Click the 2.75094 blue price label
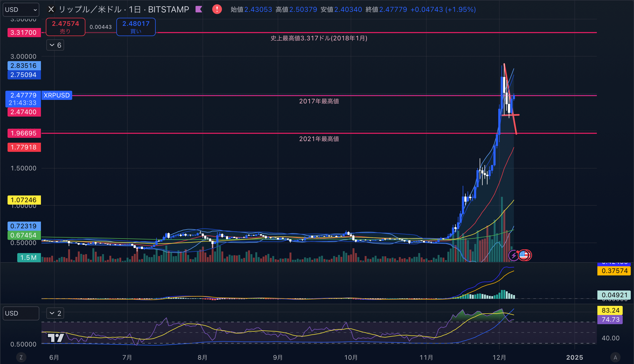The height and width of the screenshot is (364, 634). (x=24, y=75)
